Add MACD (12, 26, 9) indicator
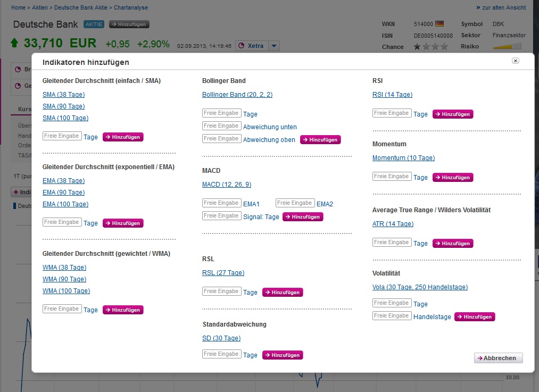This screenshot has width=539, height=392. [x=227, y=185]
